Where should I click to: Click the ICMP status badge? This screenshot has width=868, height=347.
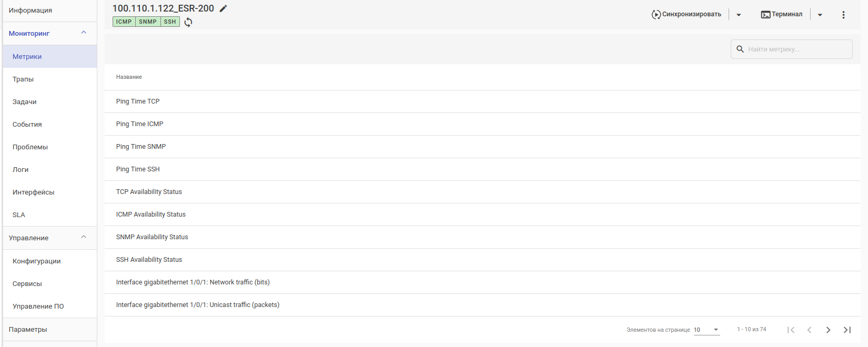(124, 22)
